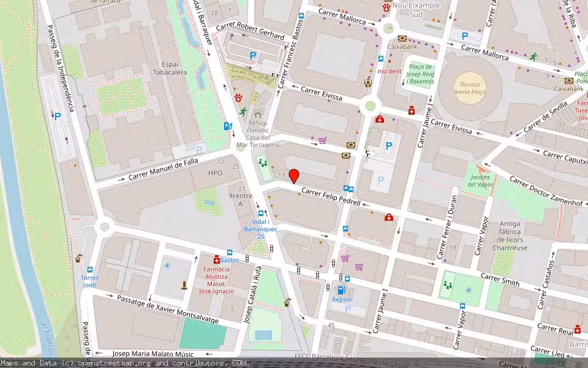This screenshot has width=588, height=368.
Task: Select the Tarraco Arena Plaça label
Action: [470, 88]
